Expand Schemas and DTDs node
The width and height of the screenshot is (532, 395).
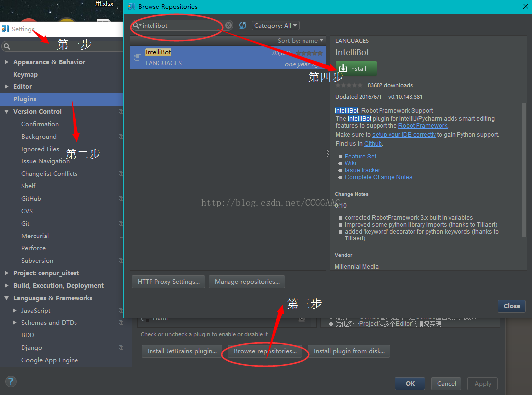tap(14, 323)
